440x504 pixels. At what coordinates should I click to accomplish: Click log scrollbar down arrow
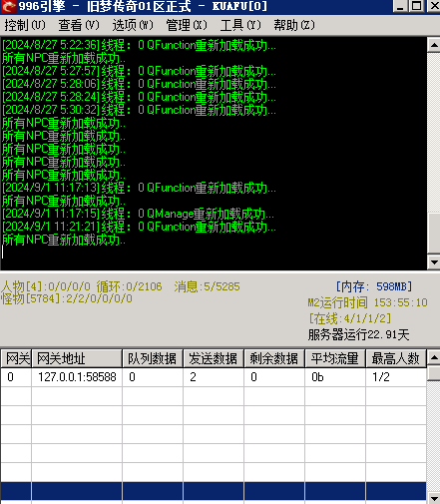[434, 262]
